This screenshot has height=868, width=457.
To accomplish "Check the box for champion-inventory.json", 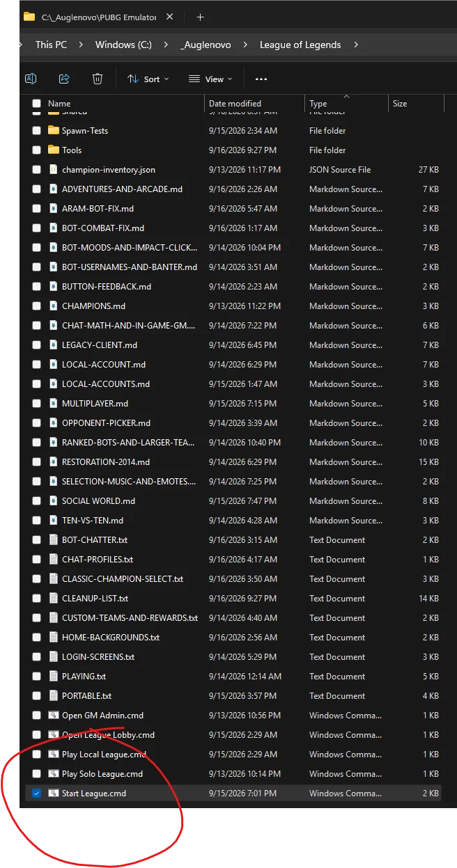I will pos(36,169).
